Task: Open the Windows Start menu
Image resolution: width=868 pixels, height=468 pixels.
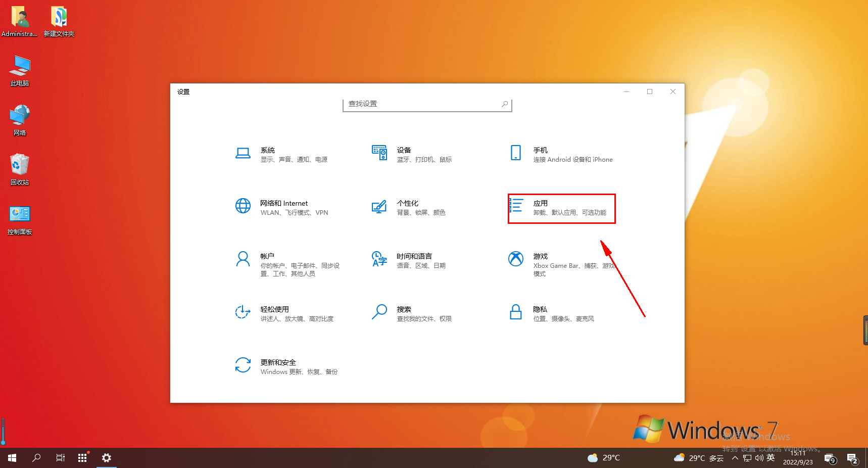Action: click(x=12, y=458)
